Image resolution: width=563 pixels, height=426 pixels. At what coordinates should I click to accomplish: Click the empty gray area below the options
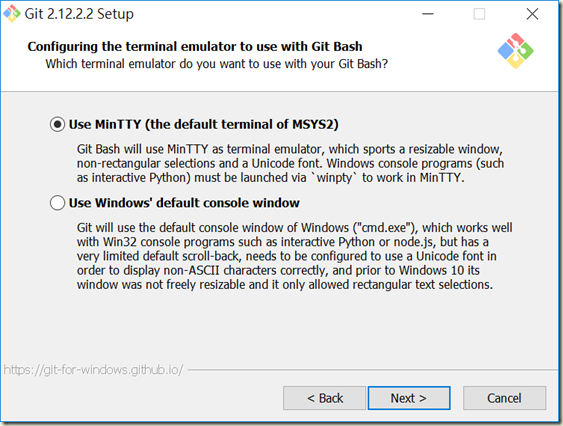[x=280, y=327]
